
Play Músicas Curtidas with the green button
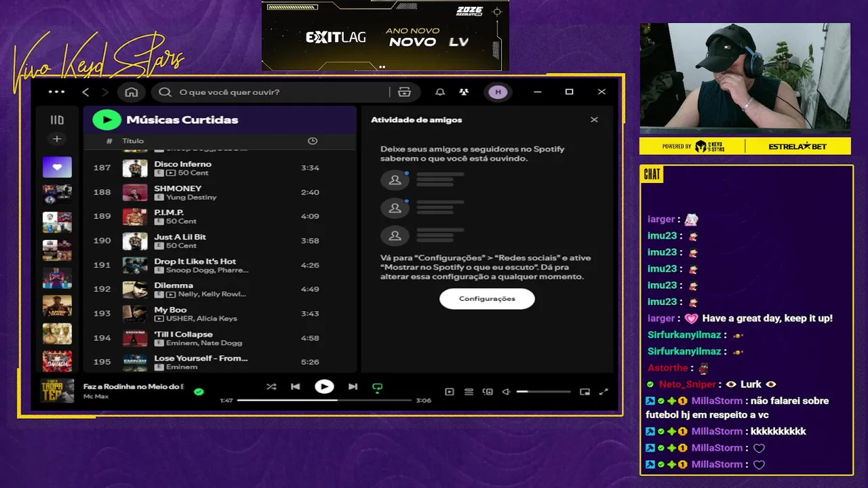[106, 120]
